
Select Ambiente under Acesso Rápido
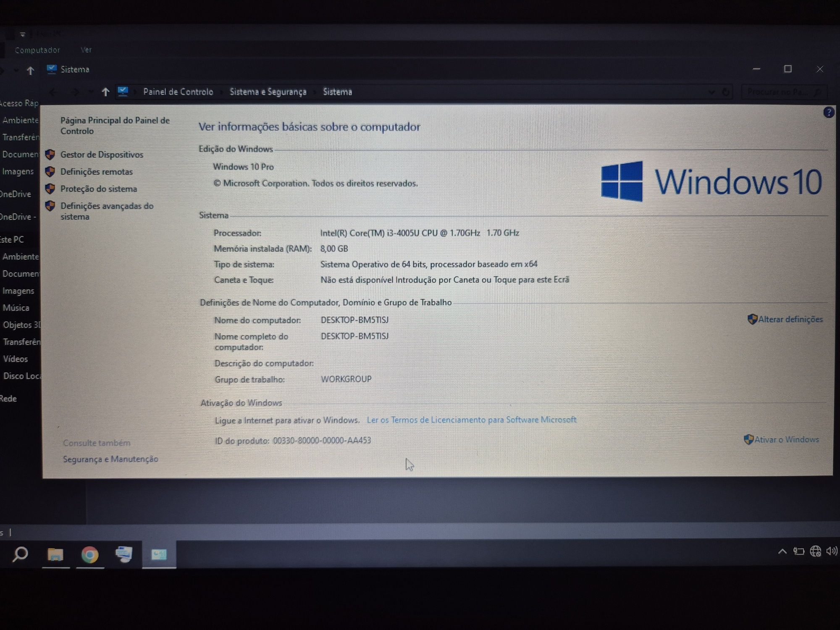(x=20, y=120)
